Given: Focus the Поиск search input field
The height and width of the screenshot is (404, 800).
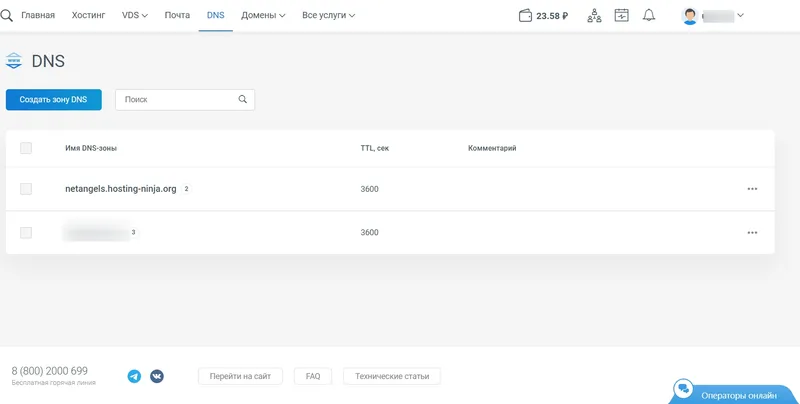Looking at the screenshot, I should pos(185,99).
